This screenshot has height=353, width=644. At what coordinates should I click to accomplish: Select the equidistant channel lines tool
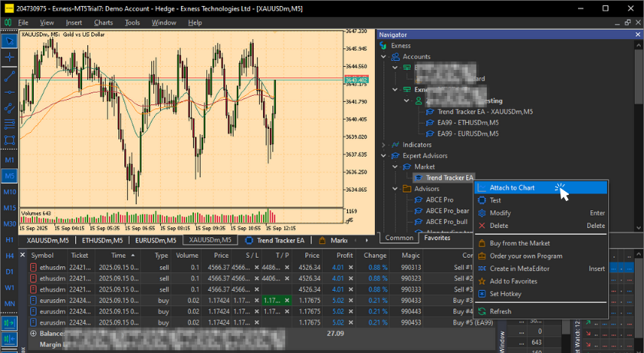[9, 124]
